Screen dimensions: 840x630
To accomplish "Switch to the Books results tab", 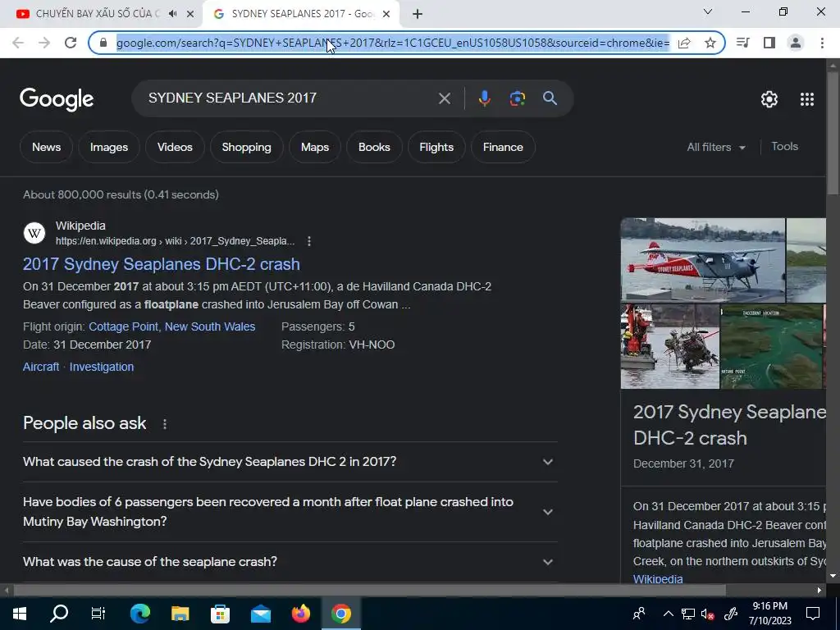I will coord(374,147).
